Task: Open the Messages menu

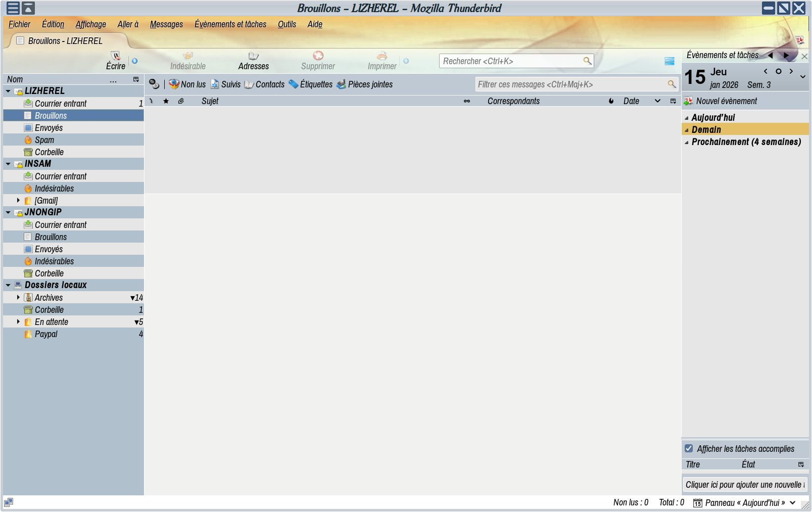Action: [x=166, y=24]
